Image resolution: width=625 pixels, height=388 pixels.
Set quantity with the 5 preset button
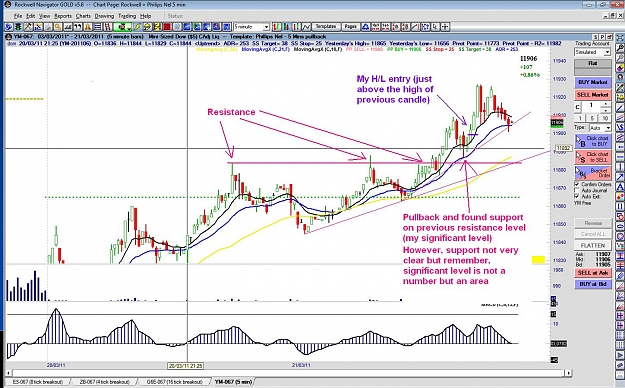tap(592, 118)
